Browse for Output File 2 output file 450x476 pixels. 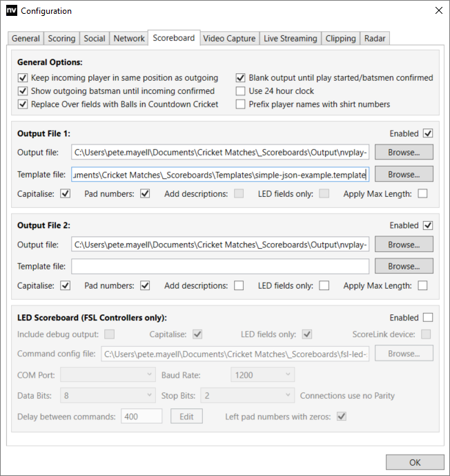[x=404, y=245]
